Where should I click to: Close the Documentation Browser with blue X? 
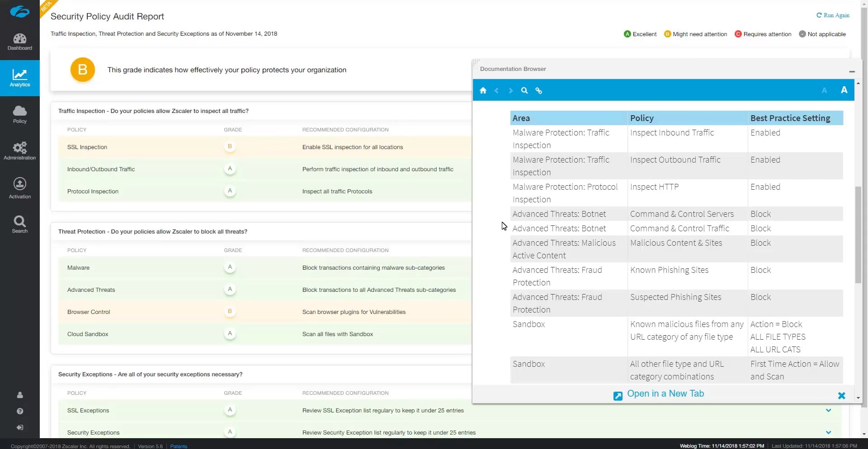pyautogui.click(x=841, y=396)
